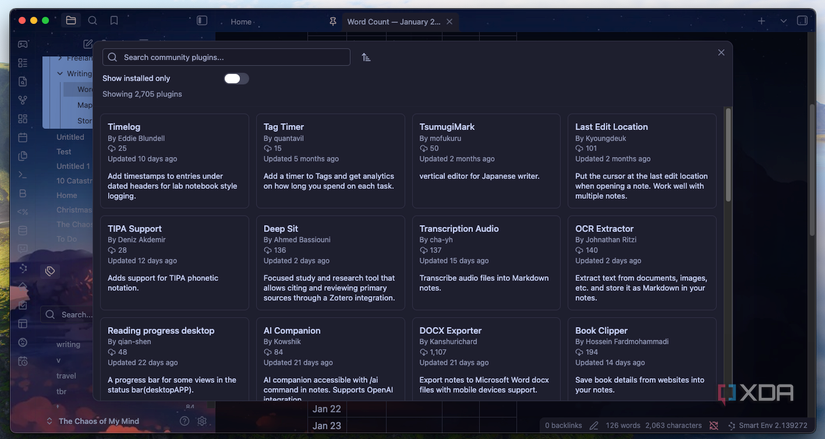825x439 pixels.
Task: Click the search magnifier icon in top bar
Action: coord(93,21)
